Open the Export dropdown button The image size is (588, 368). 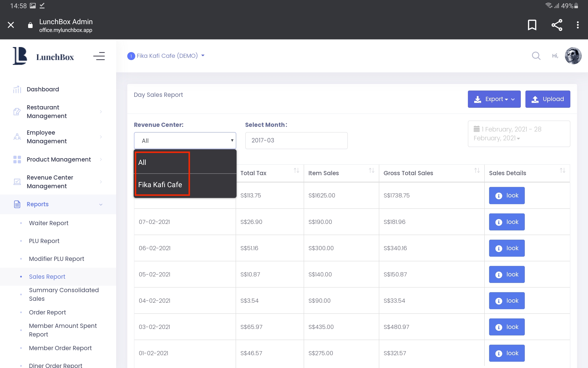494,99
